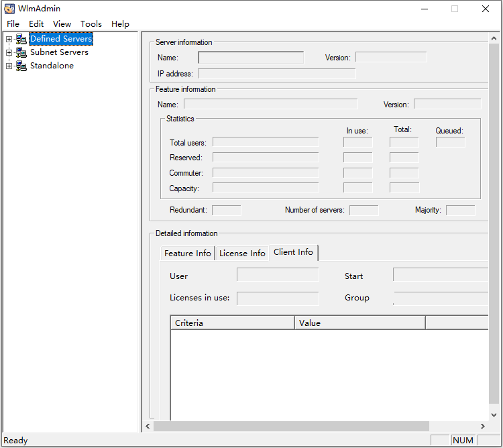
Task: Click the Value column header
Action: click(360, 323)
